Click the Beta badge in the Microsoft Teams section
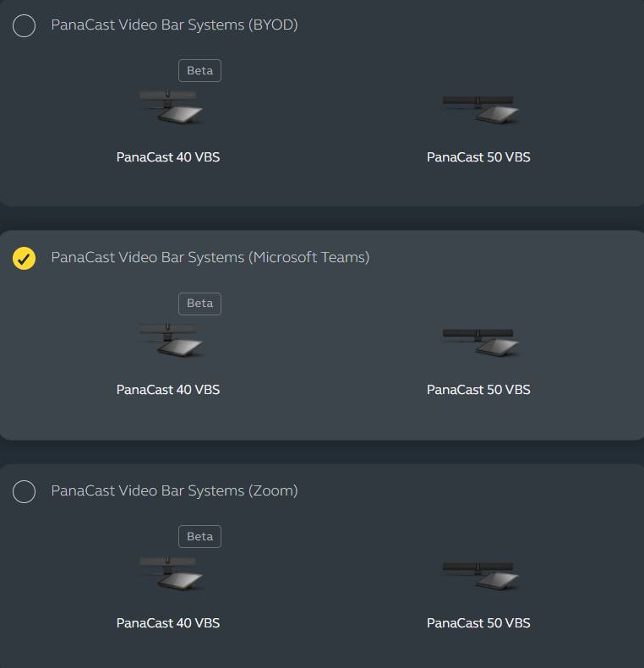 (199, 304)
